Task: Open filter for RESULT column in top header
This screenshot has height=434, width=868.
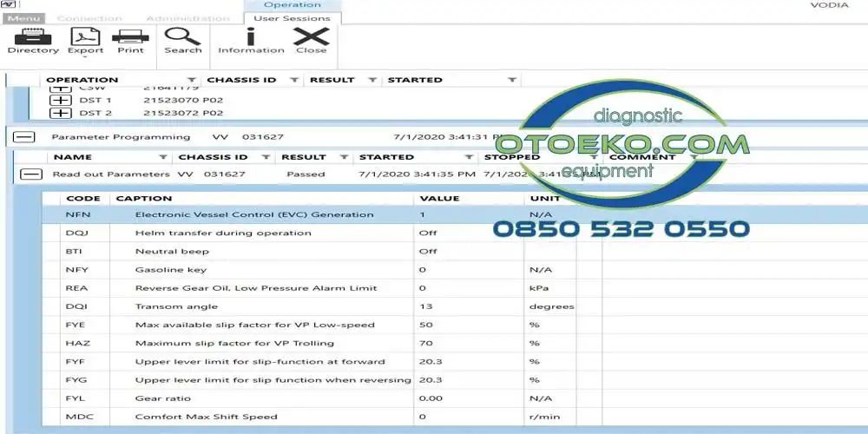Action: 372,80
